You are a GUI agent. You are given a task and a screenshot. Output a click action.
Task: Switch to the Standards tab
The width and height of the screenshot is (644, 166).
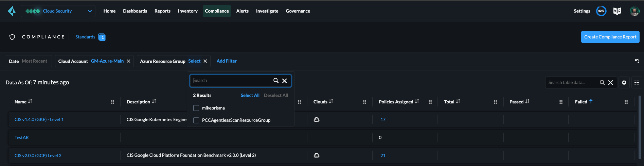coord(85,37)
